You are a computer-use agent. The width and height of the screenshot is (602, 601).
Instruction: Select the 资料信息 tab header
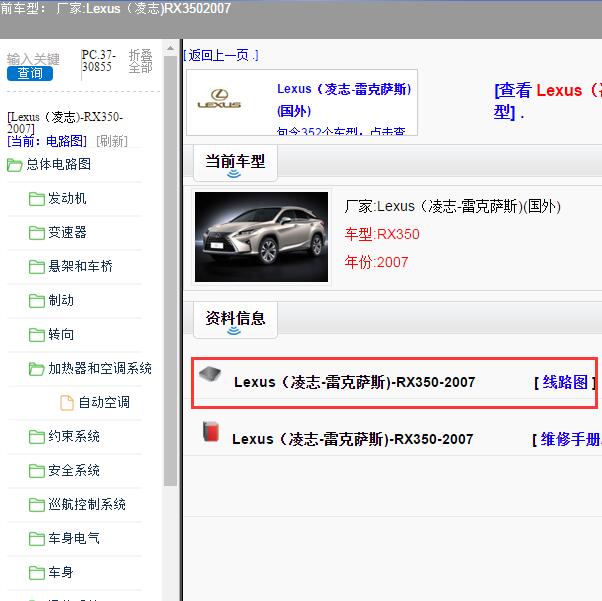(235, 319)
